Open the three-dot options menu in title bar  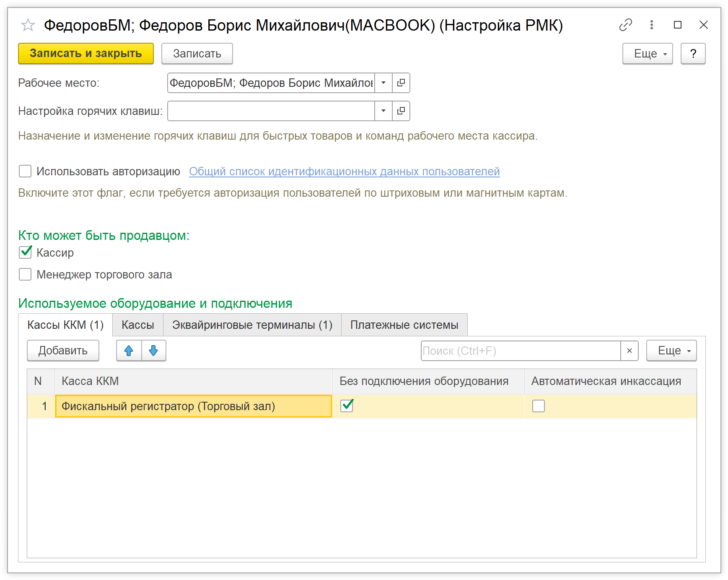[x=651, y=25]
